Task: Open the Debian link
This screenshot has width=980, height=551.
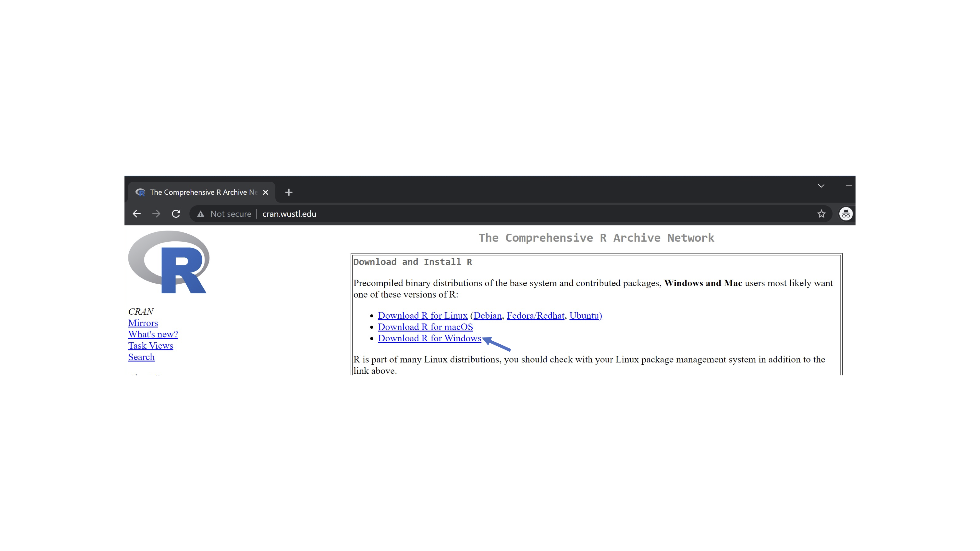Action: 487,316
